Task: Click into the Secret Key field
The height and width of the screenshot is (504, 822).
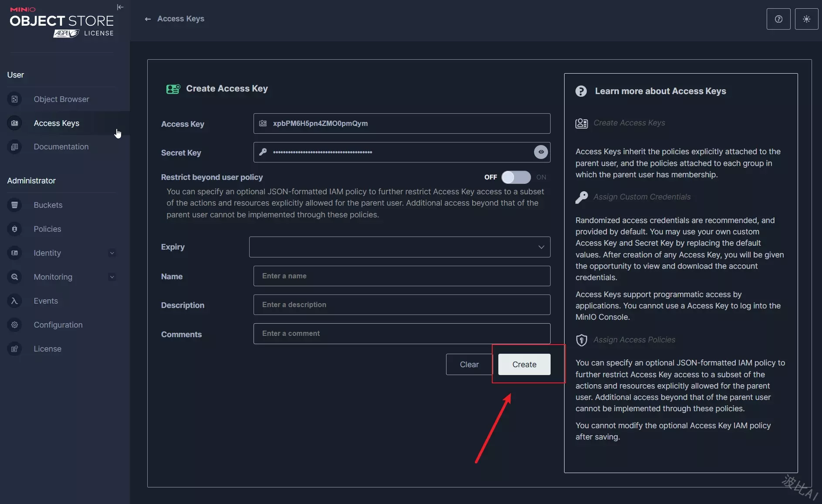Action: (402, 152)
